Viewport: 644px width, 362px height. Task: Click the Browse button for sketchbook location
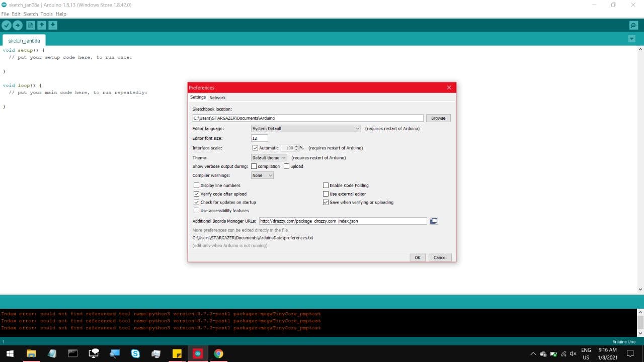[438, 118]
